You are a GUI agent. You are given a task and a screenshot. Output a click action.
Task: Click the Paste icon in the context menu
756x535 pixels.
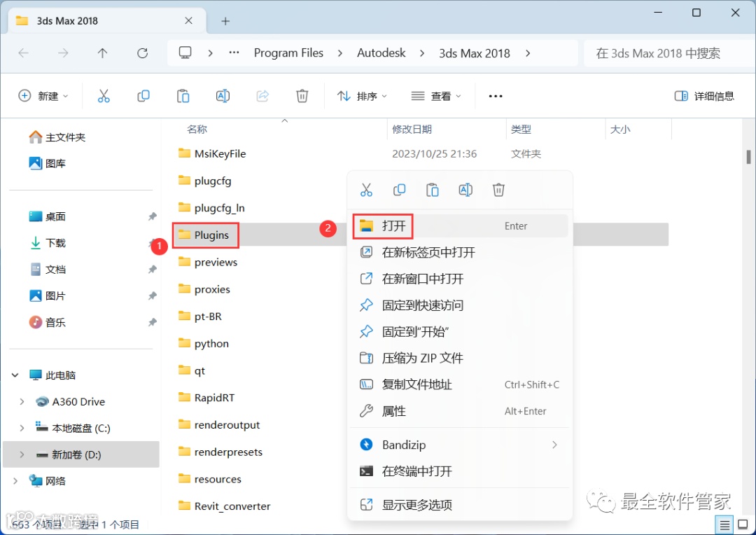pos(433,190)
